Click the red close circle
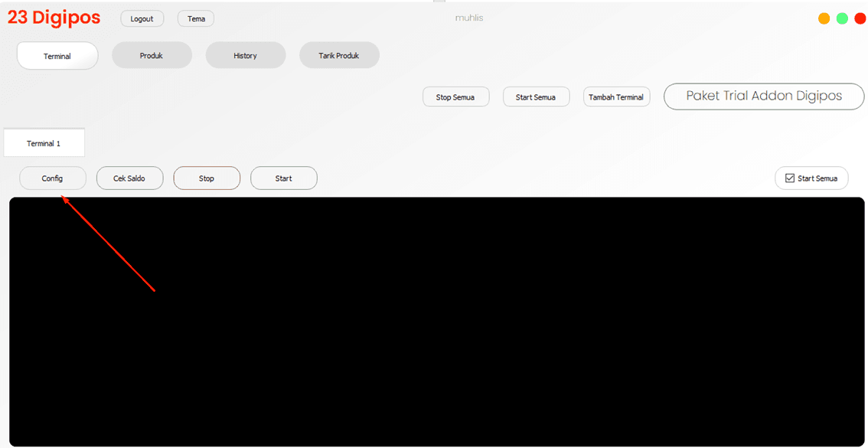 [860, 18]
